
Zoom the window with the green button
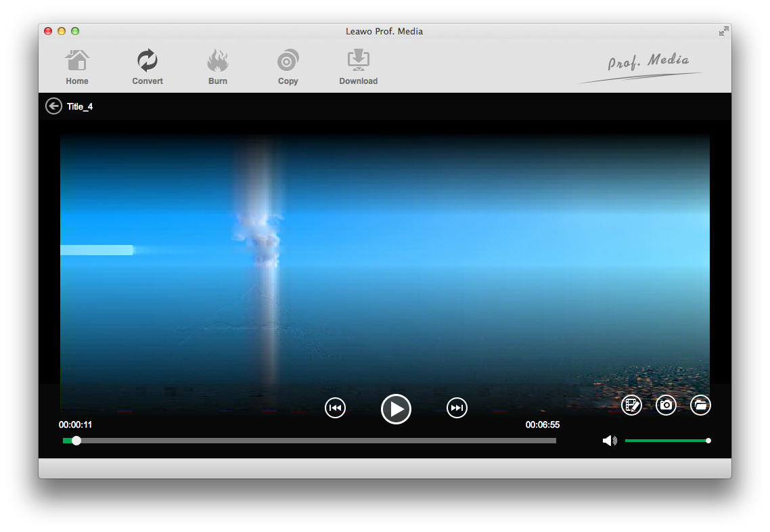(x=75, y=31)
